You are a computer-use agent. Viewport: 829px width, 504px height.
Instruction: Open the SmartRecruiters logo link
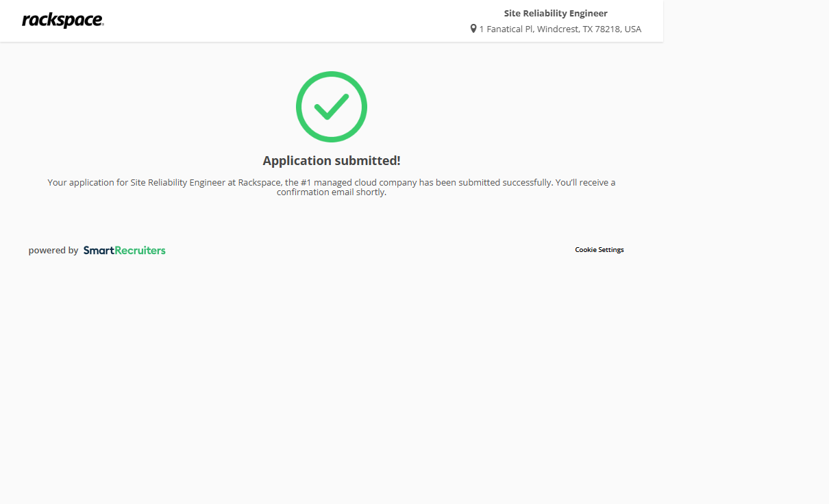click(124, 251)
